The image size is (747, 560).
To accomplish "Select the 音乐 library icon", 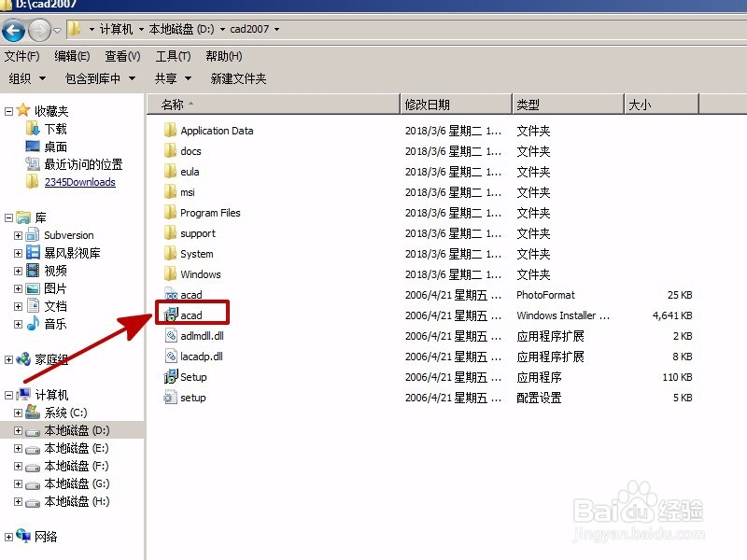I will [33, 323].
